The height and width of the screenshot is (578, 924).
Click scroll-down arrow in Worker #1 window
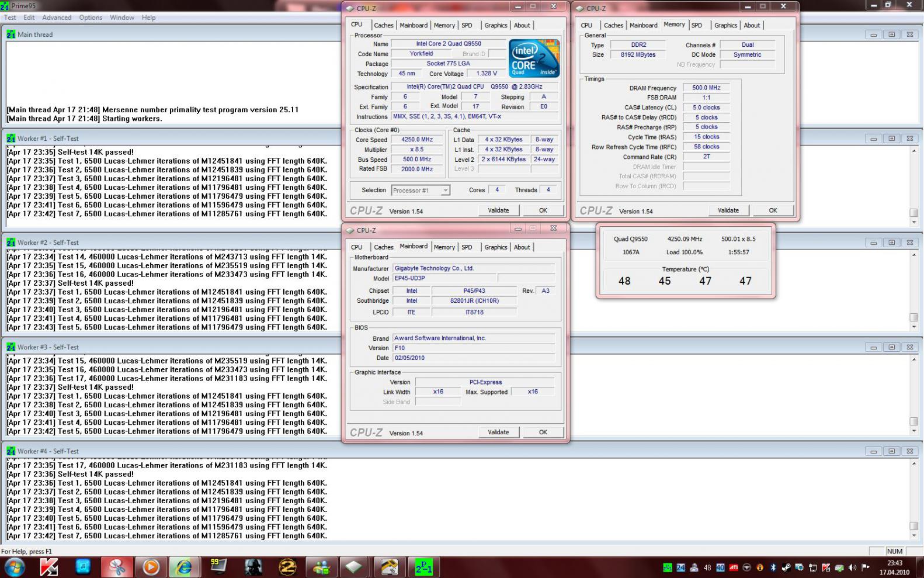point(914,222)
